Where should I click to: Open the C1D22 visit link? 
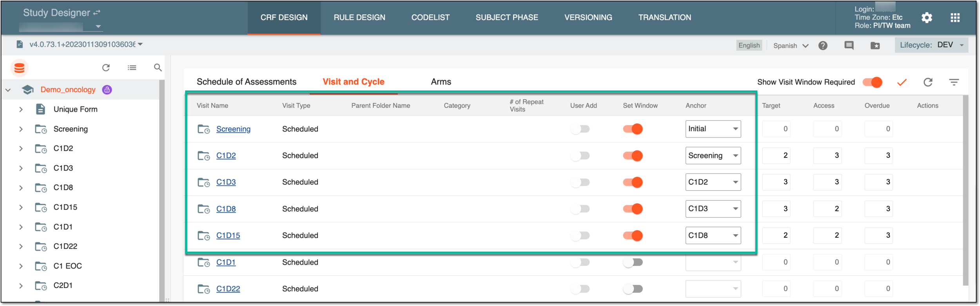coord(228,289)
